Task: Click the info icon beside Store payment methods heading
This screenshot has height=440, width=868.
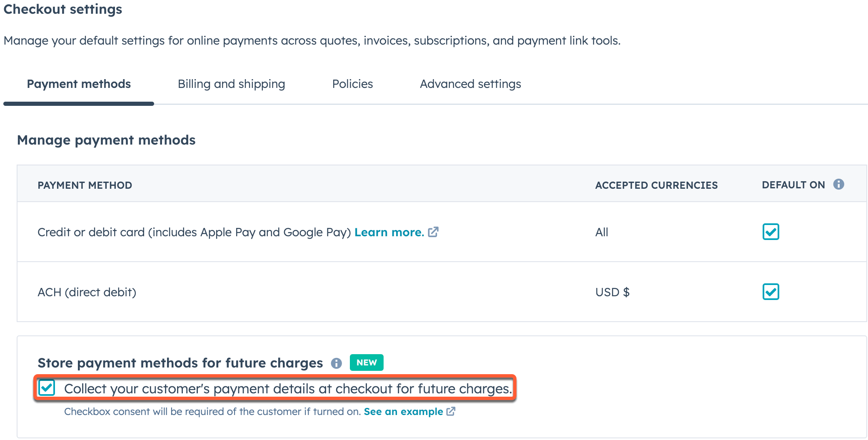Action: 336,363
